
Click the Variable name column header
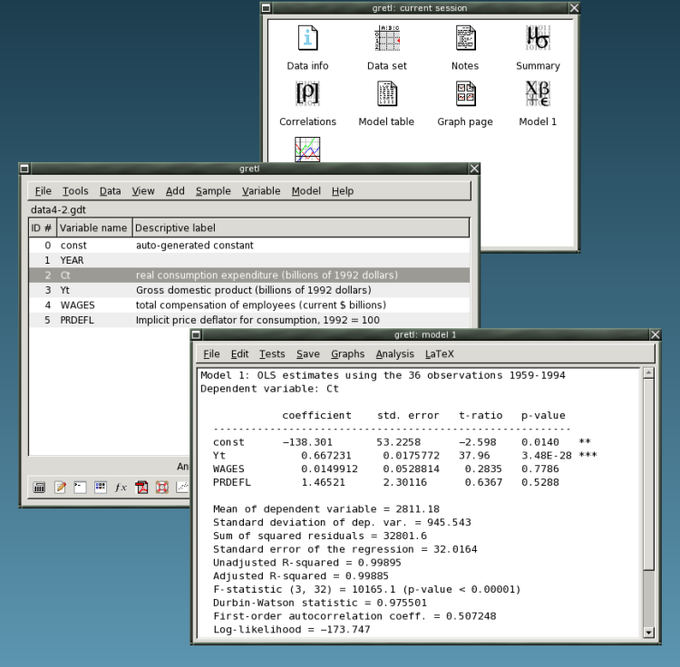pyautogui.click(x=93, y=228)
